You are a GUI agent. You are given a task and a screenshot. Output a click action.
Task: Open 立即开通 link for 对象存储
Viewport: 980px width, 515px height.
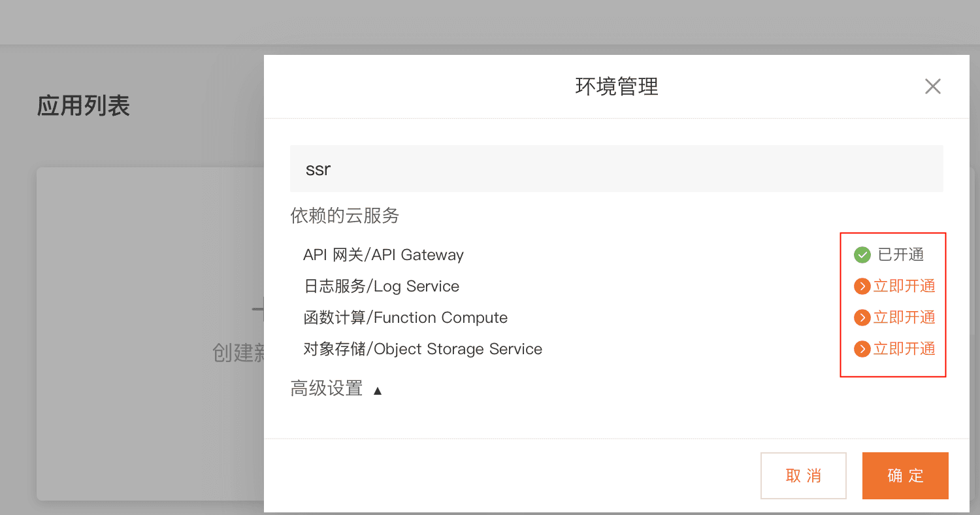(x=904, y=349)
